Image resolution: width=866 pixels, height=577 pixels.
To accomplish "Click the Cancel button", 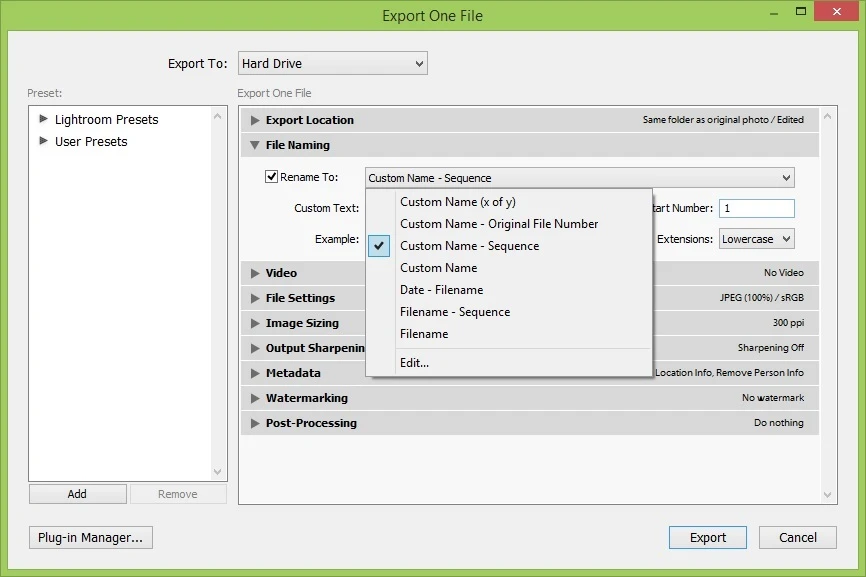I will (x=798, y=537).
